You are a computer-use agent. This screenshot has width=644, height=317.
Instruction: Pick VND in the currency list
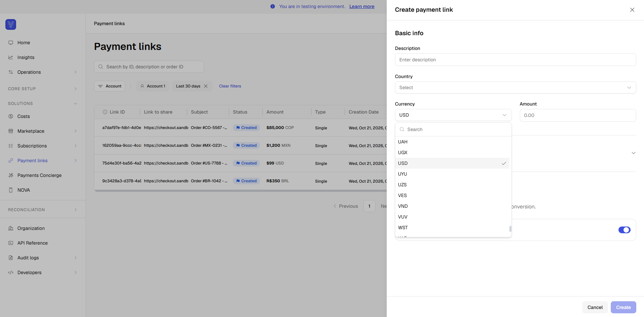[453, 206]
